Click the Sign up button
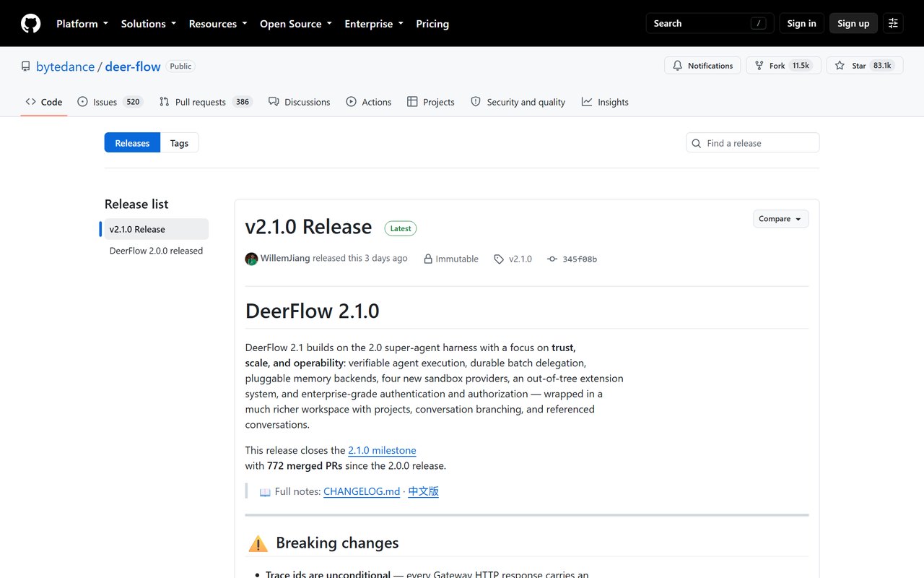Screen dimensions: 924x578 tap(853, 23)
